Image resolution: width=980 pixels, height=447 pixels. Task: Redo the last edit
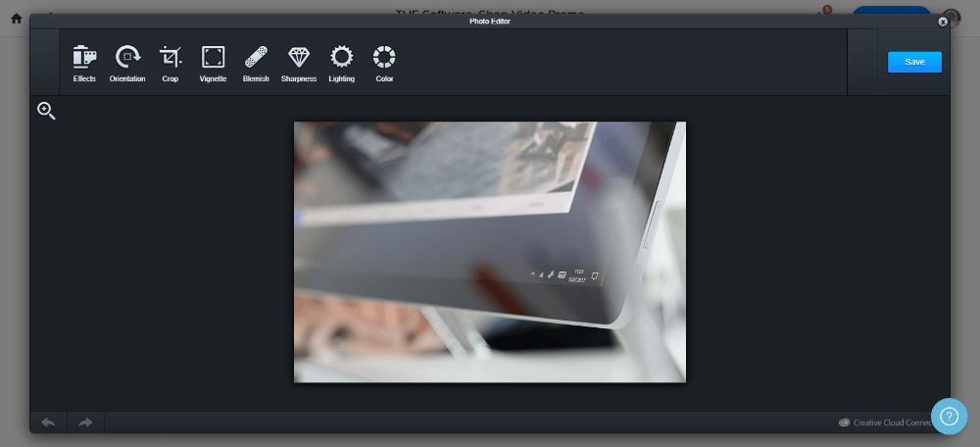tap(85, 422)
